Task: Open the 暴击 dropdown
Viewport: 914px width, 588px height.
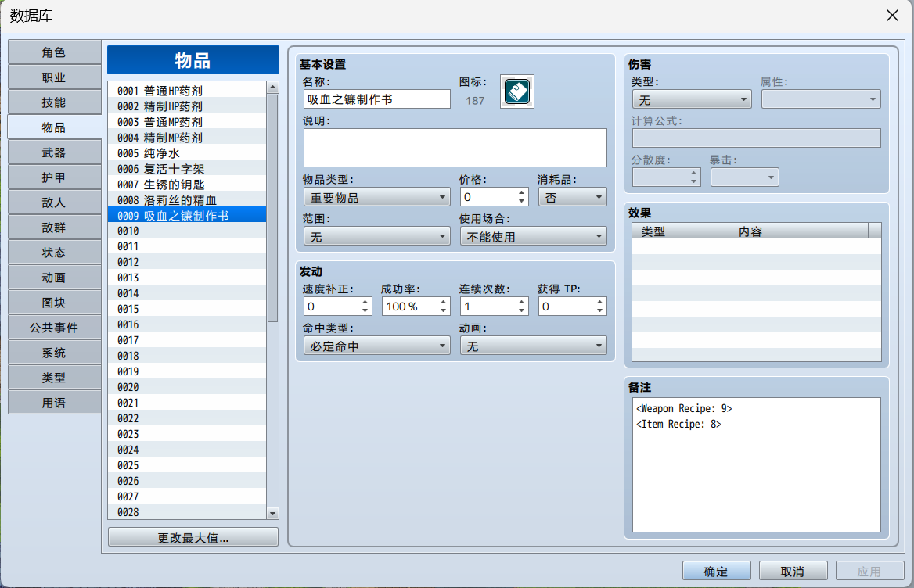Action: tap(744, 177)
